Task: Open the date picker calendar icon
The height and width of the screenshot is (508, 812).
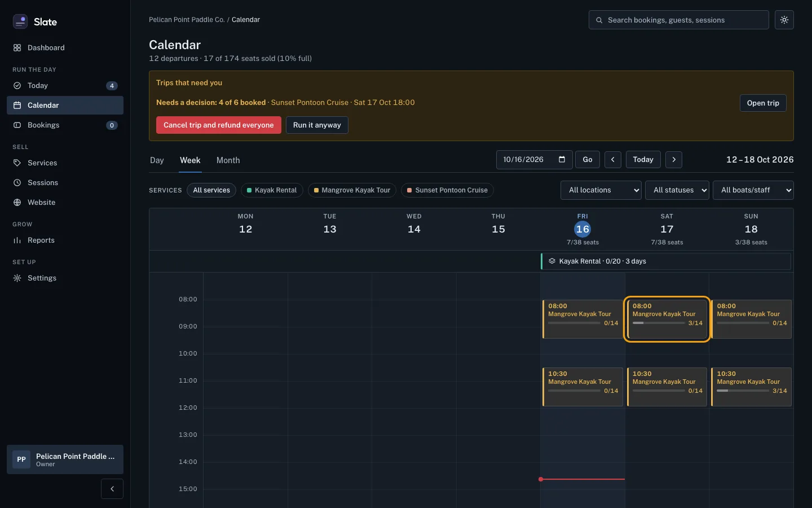Action: coord(562,160)
